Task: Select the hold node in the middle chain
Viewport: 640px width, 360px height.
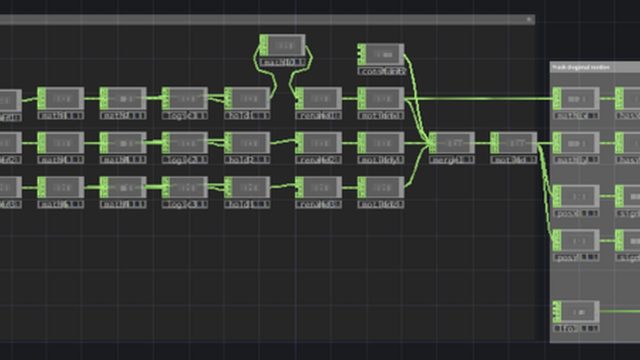Action: coord(247,143)
